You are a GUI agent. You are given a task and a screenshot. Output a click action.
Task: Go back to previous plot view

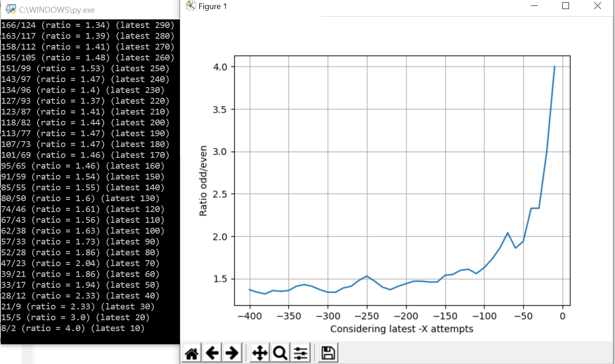click(x=212, y=353)
